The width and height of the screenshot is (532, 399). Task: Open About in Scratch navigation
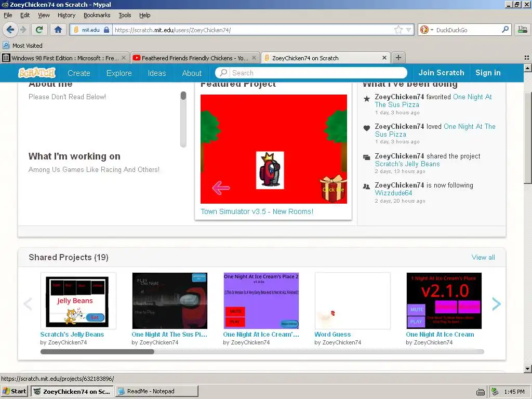[192, 73]
